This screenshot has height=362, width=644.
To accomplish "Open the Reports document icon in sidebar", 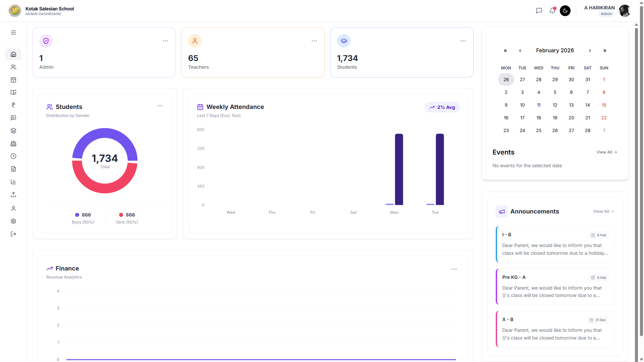I will pyautogui.click(x=13, y=169).
